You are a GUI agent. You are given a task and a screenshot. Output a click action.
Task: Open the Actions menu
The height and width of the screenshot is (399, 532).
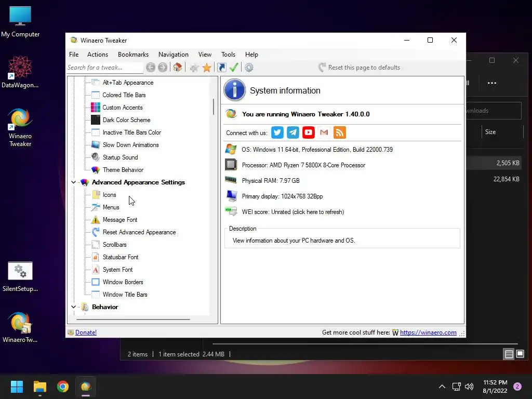point(98,54)
